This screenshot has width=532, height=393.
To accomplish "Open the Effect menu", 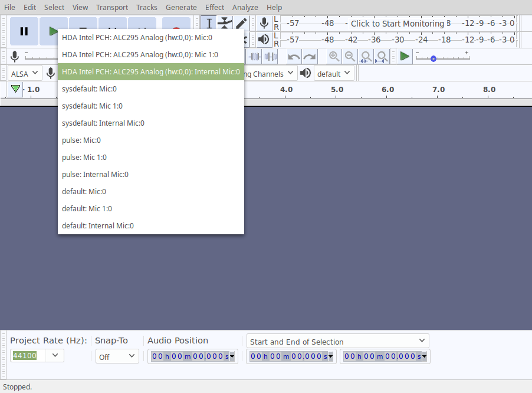I will click(x=215, y=8).
